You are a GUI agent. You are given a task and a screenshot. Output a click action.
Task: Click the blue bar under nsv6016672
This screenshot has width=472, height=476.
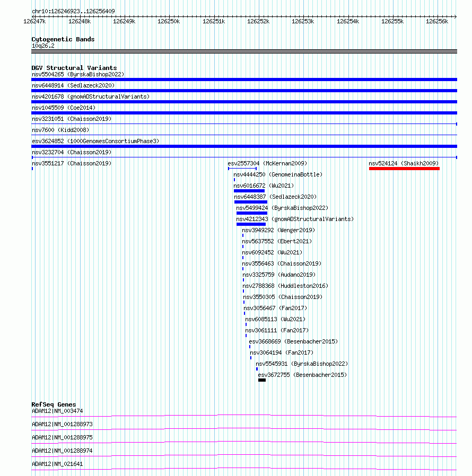249,191
